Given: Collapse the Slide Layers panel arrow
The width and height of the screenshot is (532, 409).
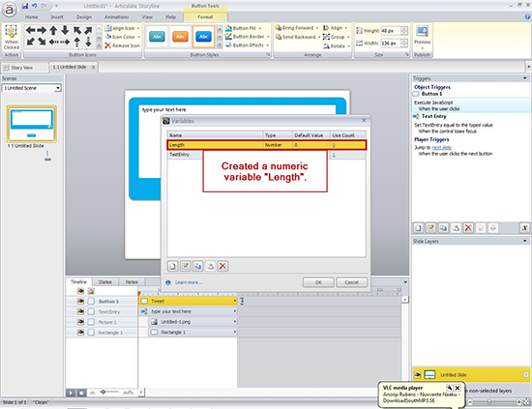Looking at the screenshot, I should [525, 241].
